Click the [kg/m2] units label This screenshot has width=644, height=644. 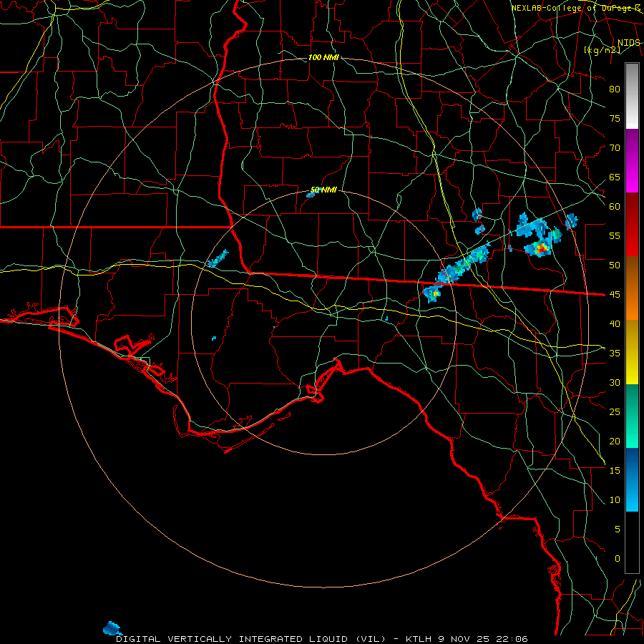click(x=602, y=50)
